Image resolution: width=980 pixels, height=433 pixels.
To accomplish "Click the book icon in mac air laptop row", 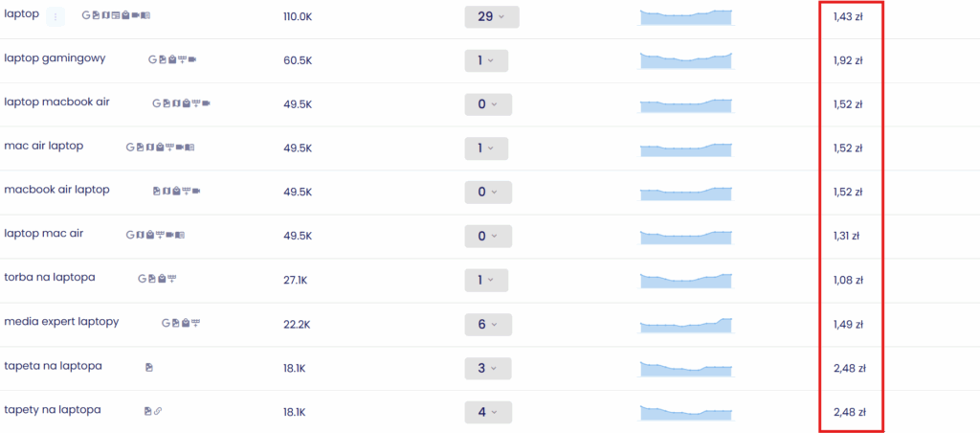I will 189,147.
